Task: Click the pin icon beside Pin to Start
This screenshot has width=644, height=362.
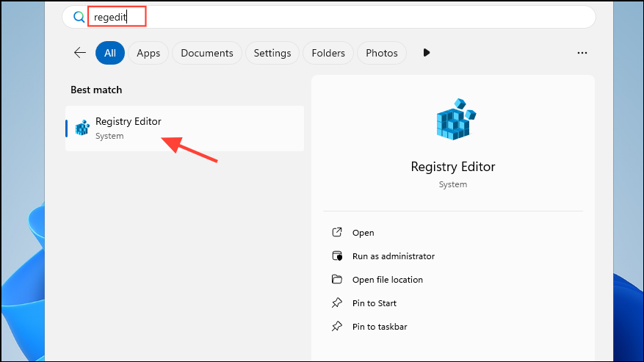Action: tap(337, 303)
